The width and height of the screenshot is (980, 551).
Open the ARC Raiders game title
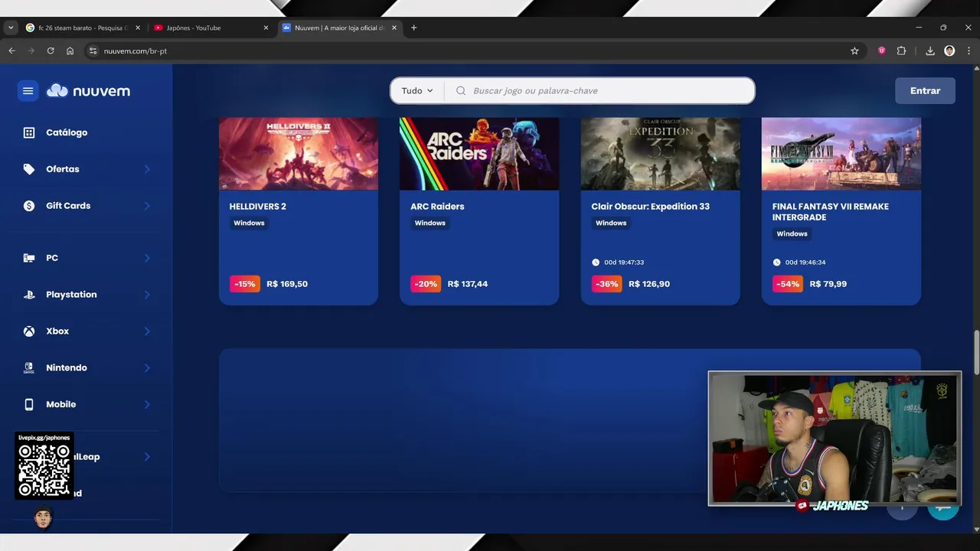pyautogui.click(x=437, y=207)
